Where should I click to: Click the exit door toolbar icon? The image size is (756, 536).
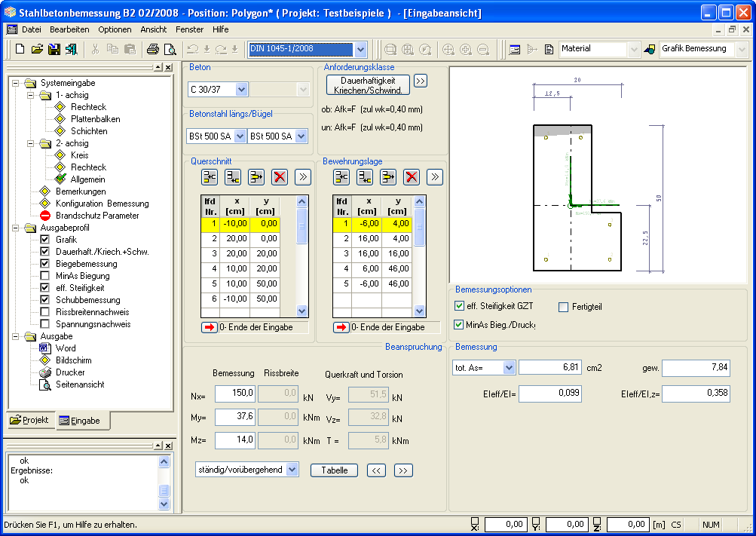pos(72,49)
